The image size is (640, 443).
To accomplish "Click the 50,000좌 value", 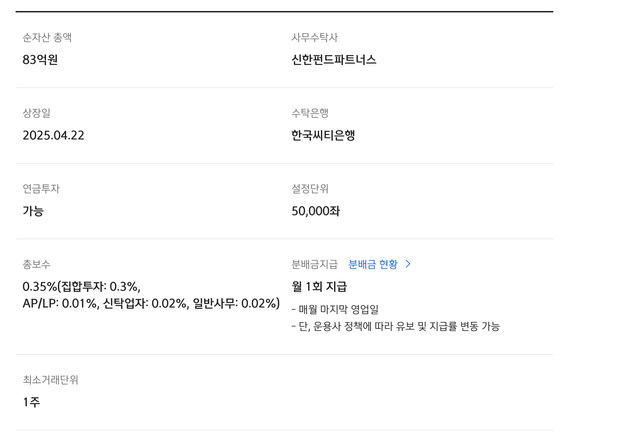I will pos(316,211).
